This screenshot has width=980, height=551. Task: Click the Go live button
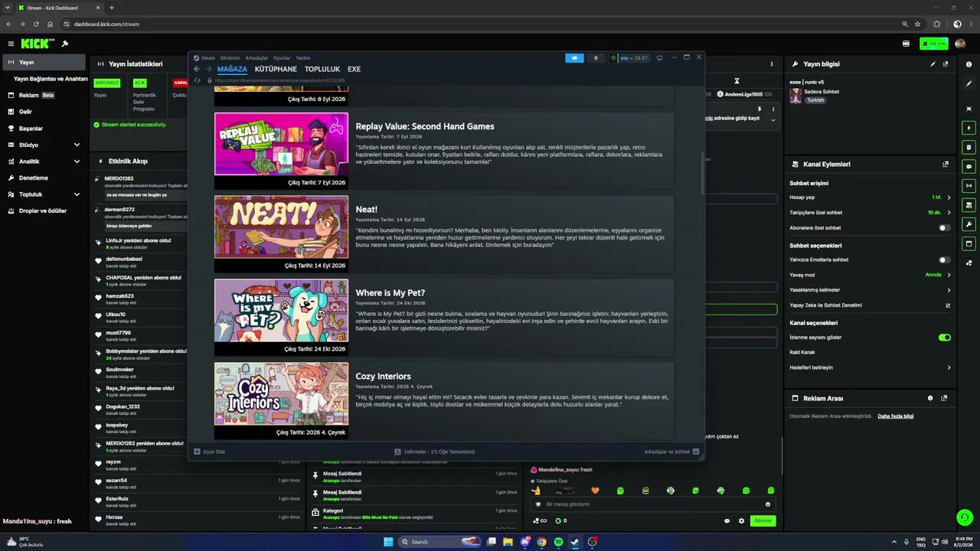pos(934,44)
